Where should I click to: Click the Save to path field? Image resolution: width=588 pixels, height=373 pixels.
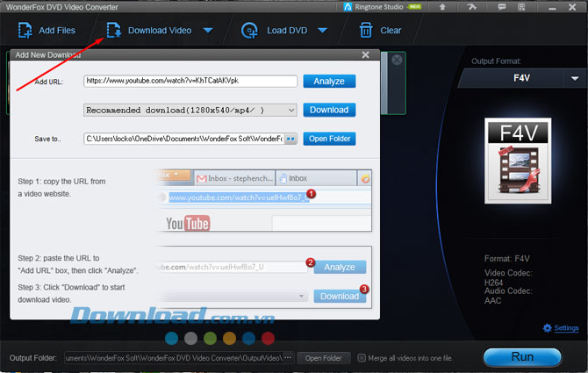[x=183, y=139]
